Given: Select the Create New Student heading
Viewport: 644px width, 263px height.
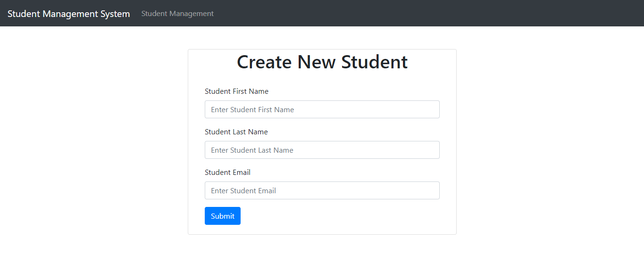Looking at the screenshot, I should click(322, 62).
